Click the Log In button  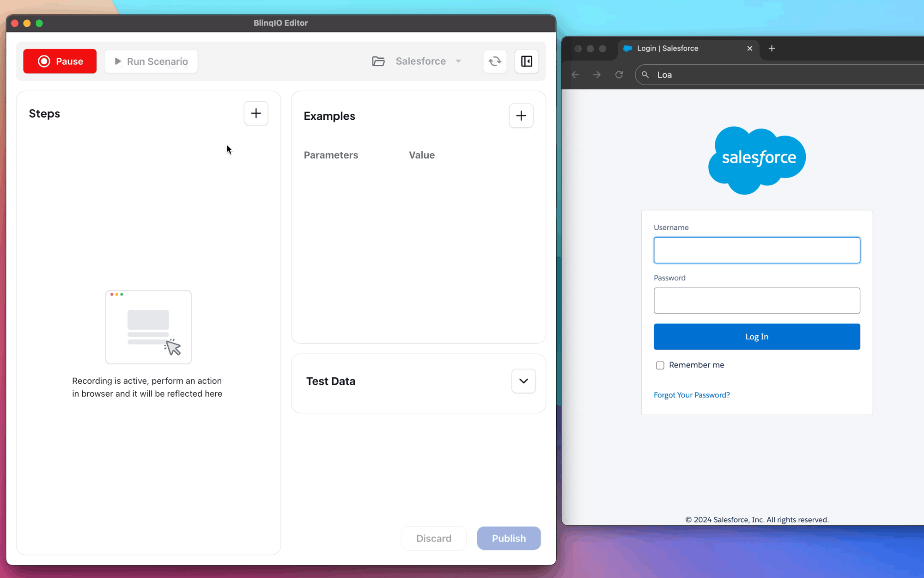(x=757, y=337)
